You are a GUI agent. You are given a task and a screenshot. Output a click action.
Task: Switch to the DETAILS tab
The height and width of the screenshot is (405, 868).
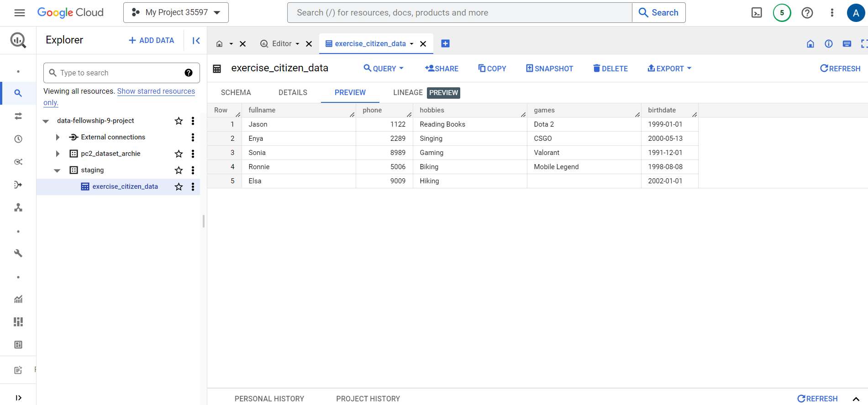click(293, 92)
